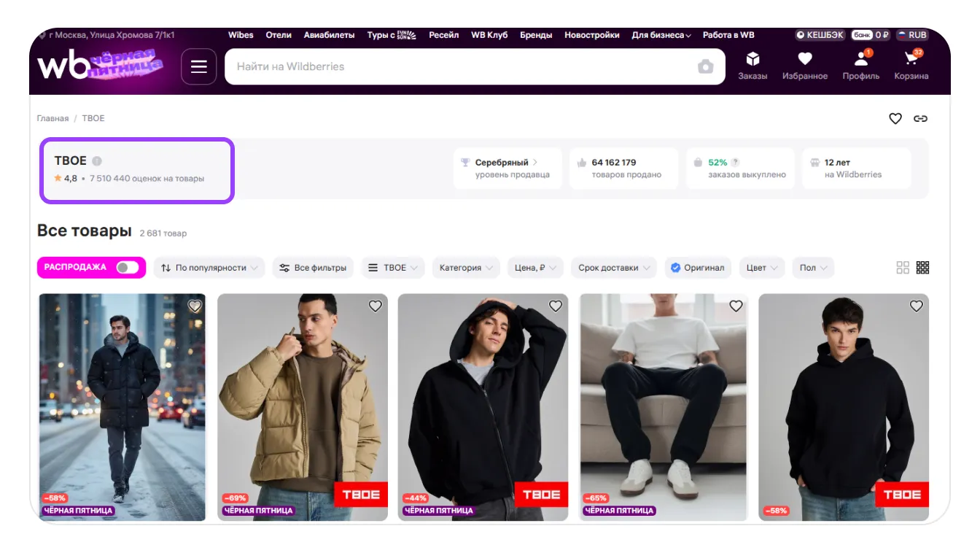Open Избранное favorites heart in header
The height and width of the screenshot is (553, 980).
[804, 66]
